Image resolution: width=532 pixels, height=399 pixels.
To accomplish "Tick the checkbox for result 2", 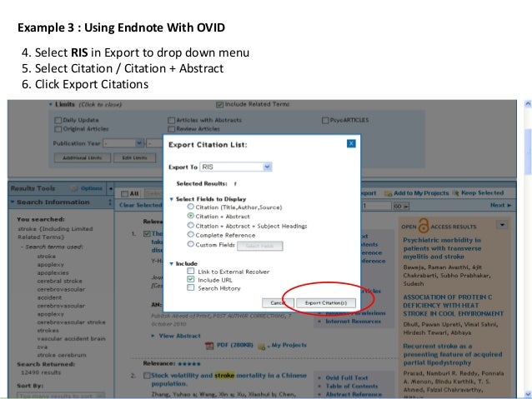I will 147,376.
